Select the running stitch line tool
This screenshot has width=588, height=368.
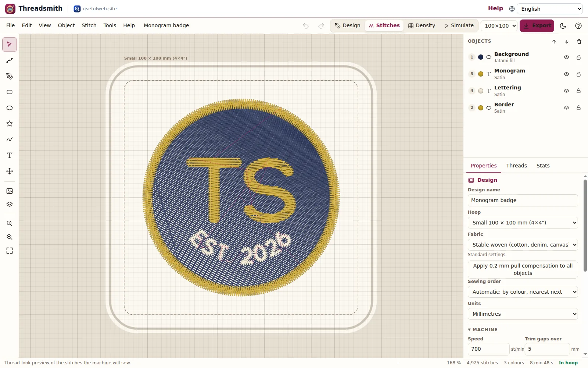point(10,60)
